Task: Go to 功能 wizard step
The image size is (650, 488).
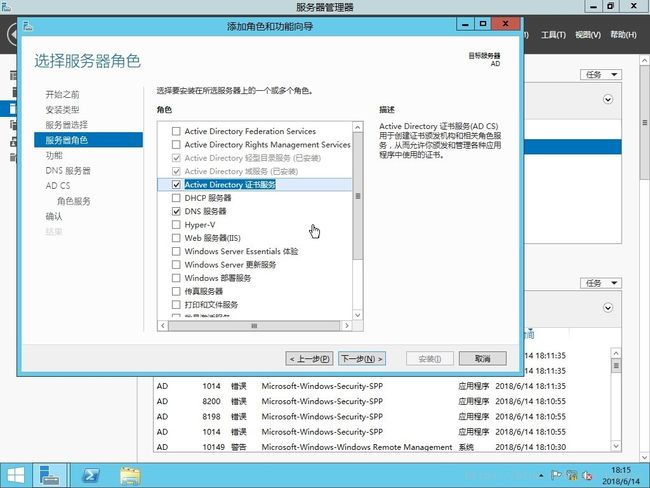Action: click(54, 155)
